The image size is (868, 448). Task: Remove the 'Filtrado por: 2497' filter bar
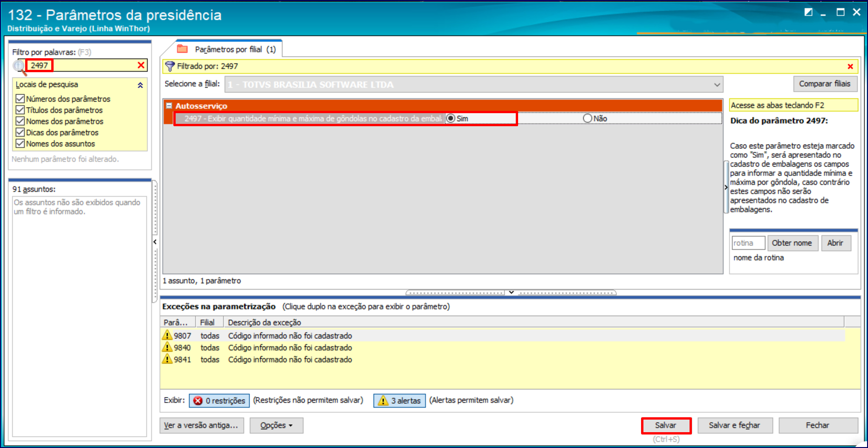[850, 67]
